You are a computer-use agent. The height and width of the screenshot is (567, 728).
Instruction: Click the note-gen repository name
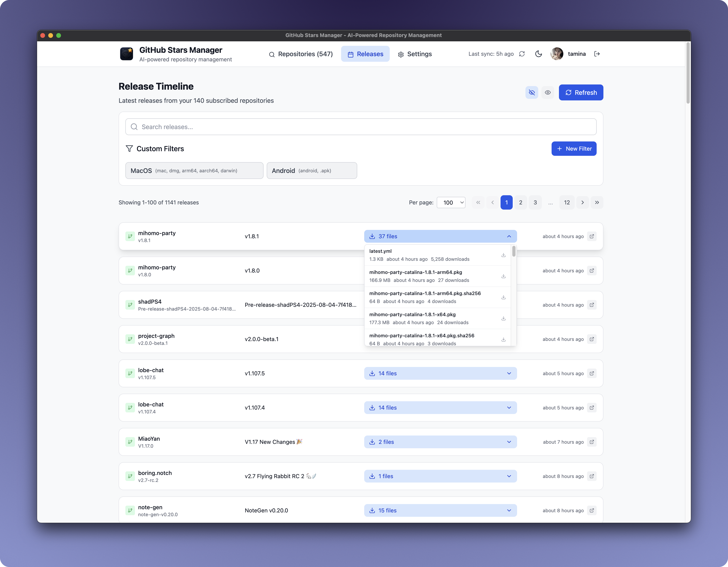click(150, 507)
